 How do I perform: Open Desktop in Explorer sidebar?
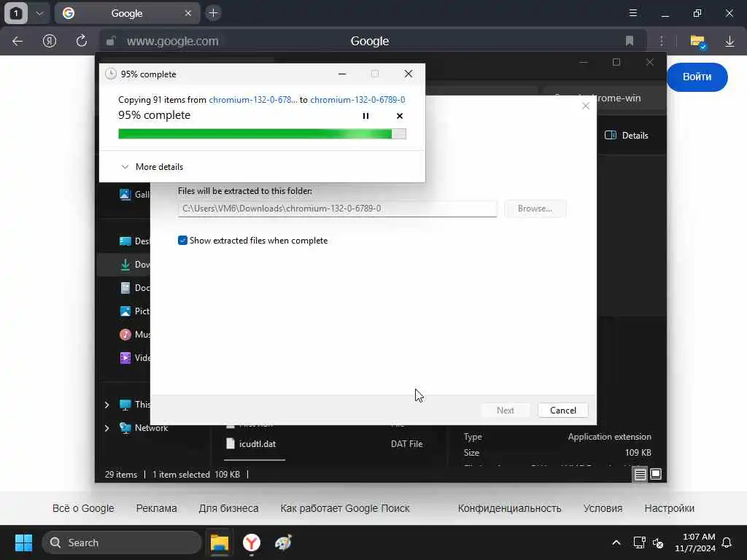(134, 241)
